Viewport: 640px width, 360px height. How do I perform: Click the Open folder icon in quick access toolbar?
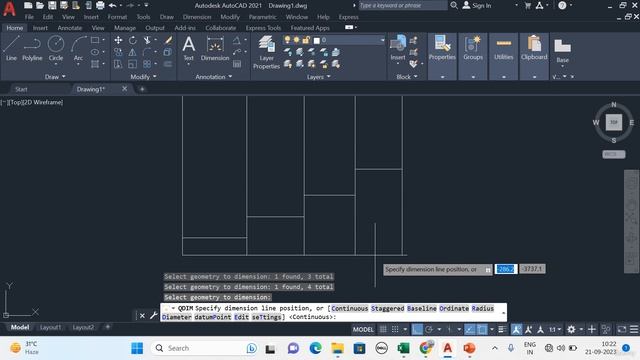[40, 5]
